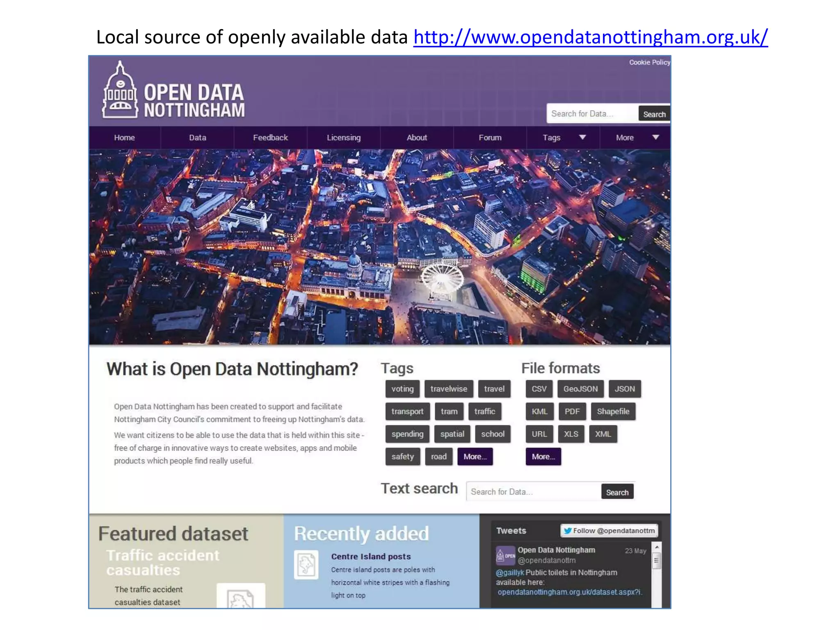Click the Open Data Nottingham tweet avatar

pyautogui.click(x=505, y=556)
